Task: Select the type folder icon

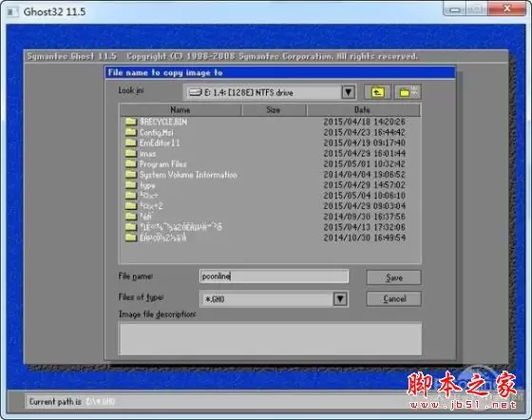Action: tap(131, 184)
